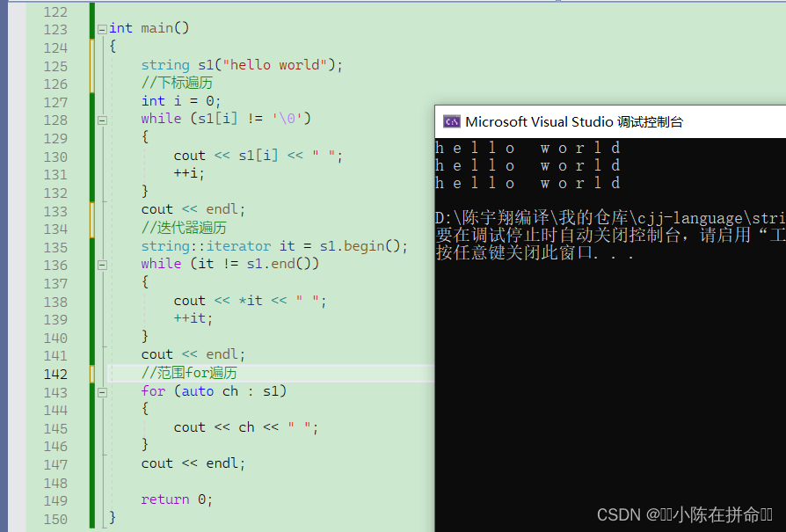The width and height of the screenshot is (786, 532).
Task: Click line number 135 in the gutter
Action: (55, 248)
